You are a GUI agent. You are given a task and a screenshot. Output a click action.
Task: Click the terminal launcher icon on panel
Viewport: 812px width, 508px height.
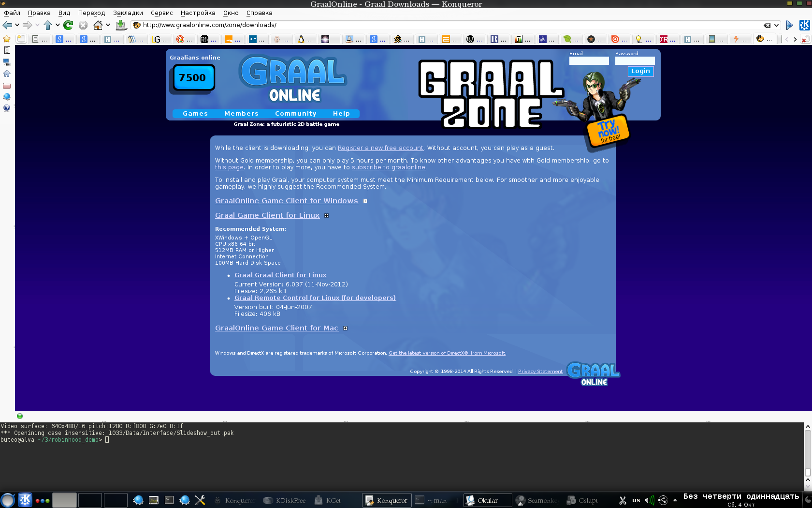169,500
